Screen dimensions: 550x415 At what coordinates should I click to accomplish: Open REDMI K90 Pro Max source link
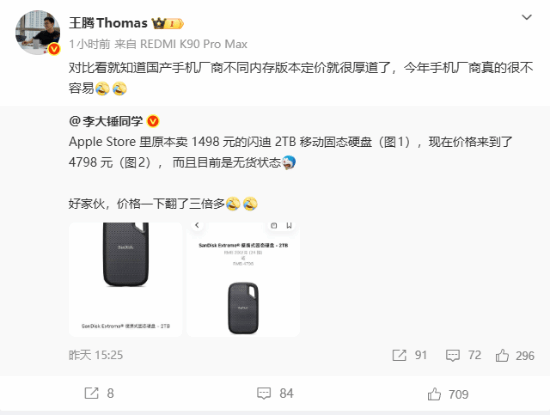click(x=194, y=44)
